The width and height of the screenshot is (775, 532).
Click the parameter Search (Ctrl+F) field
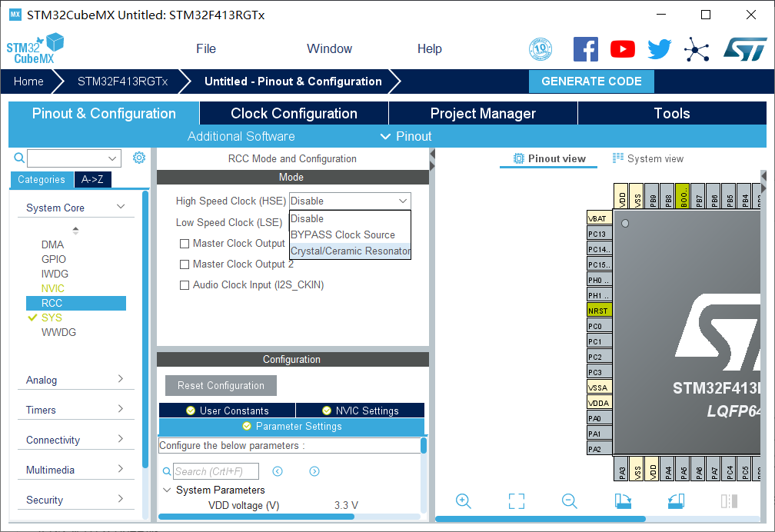pos(215,471)
